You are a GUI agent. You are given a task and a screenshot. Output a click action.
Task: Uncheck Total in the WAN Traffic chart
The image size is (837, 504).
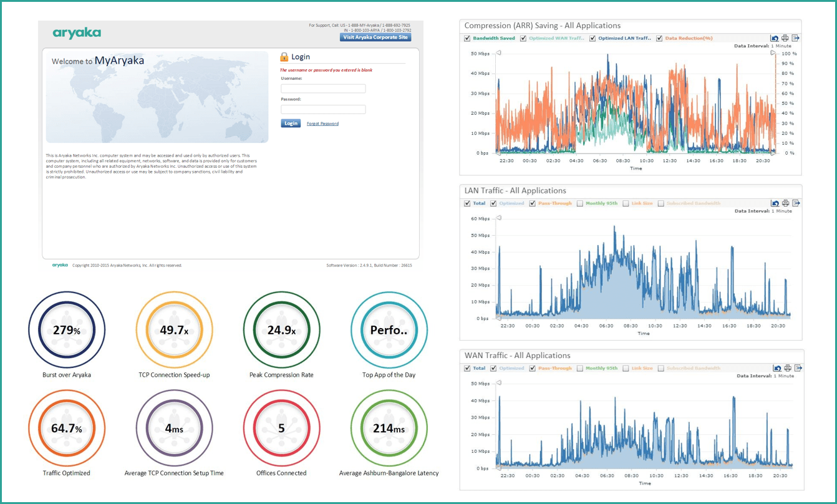click(467, 368)
